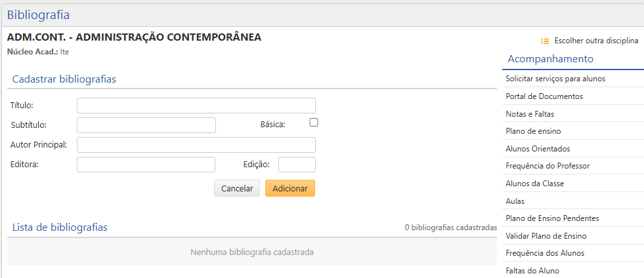
Task: Select Plano de ensino in sidebar
Action: [533, 131]
